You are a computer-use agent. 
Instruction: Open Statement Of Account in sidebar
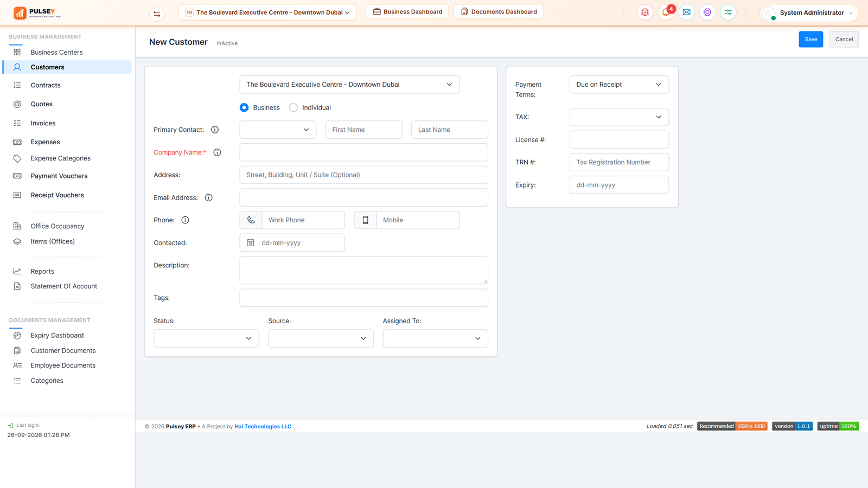click(x=64, y=286)
